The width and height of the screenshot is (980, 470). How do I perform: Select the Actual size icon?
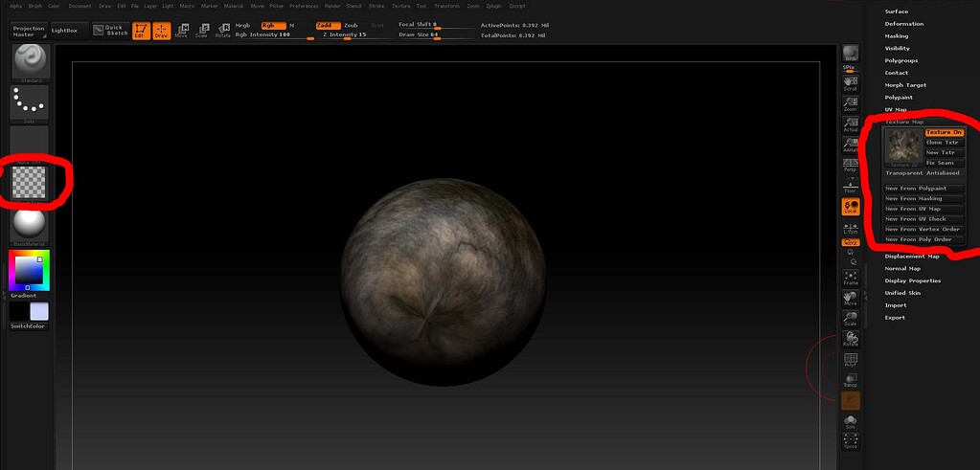pyautogui.click(x=850, y=125)
